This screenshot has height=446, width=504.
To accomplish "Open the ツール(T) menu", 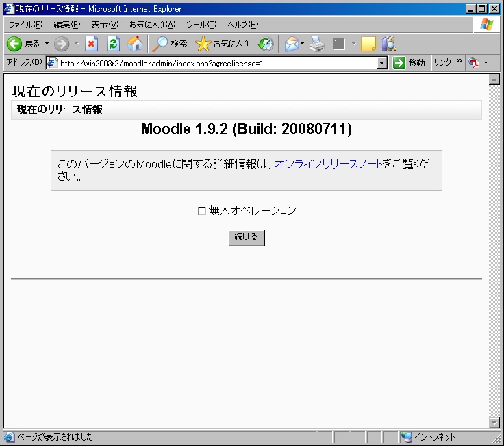I will pyautogui.click(x=201, y=25).
